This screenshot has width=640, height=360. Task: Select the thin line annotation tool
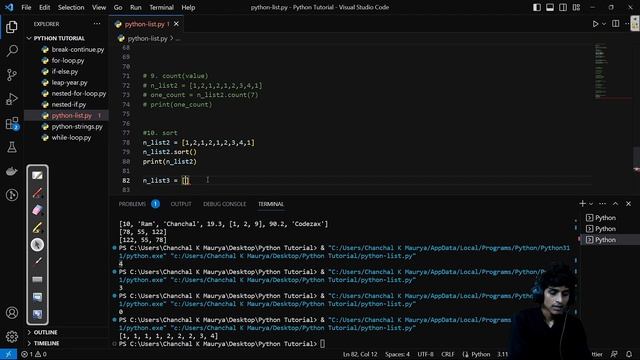pyautogui.click(x=37, y=261)
